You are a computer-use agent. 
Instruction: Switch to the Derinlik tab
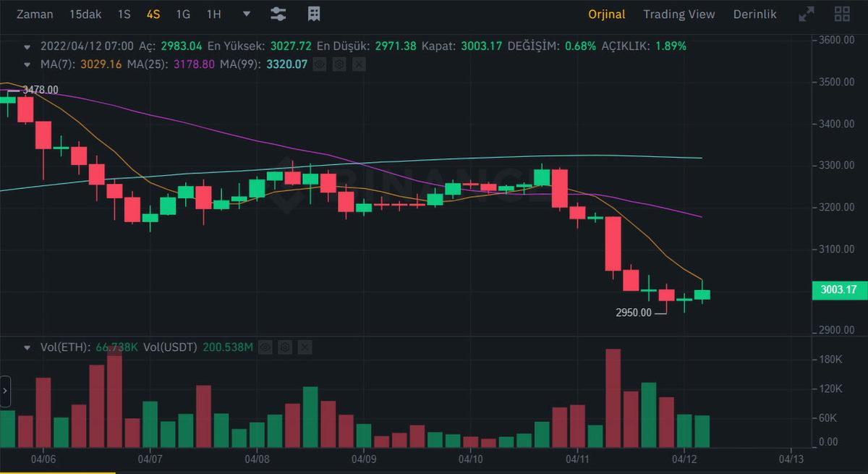pos(754,14)
